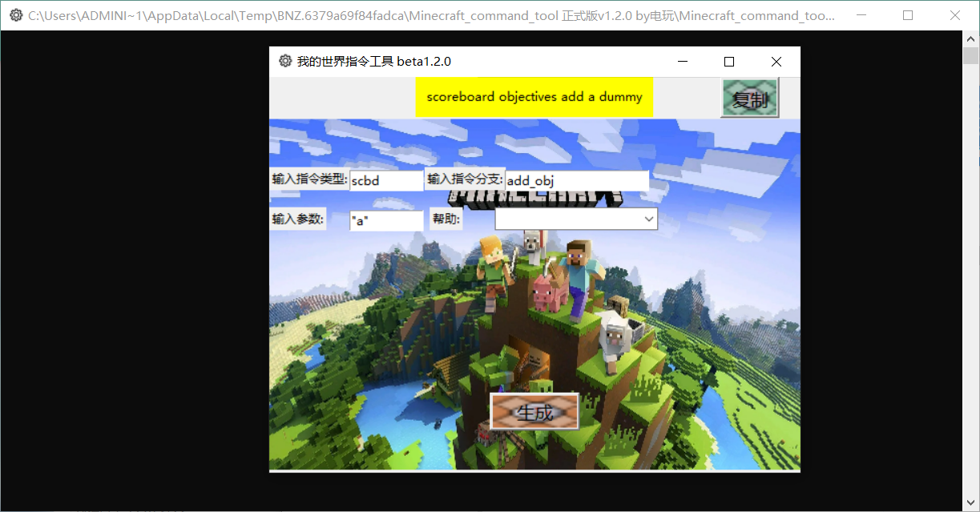Minimize the 我的世界指令工具 window
This screenshot has height=512, width=980.
[683, 62]
